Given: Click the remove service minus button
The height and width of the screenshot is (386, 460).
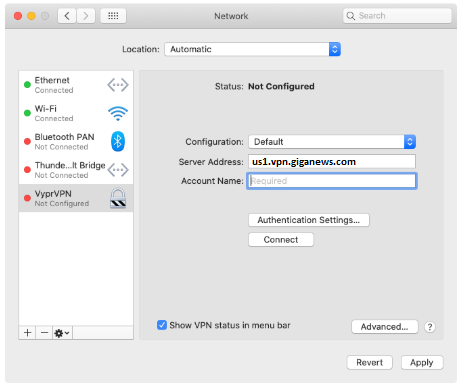Looking at the screenshot, I should [44, 332].
